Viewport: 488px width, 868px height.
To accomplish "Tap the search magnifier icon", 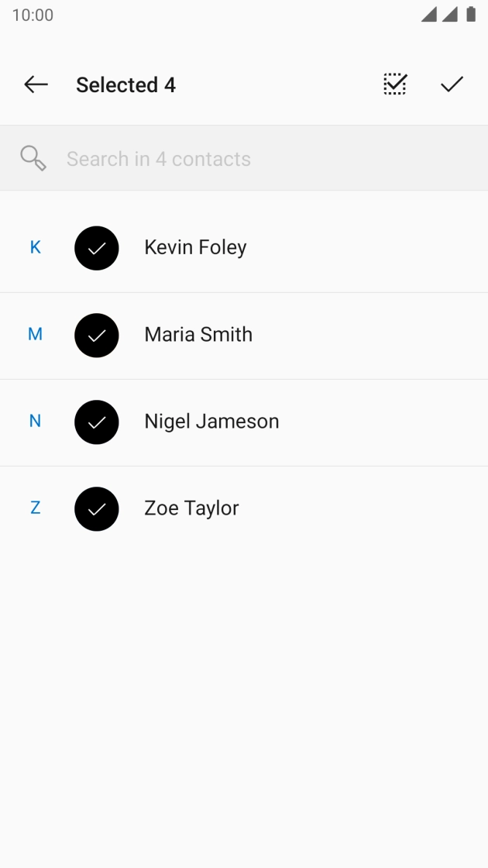I will pos(33,159).
